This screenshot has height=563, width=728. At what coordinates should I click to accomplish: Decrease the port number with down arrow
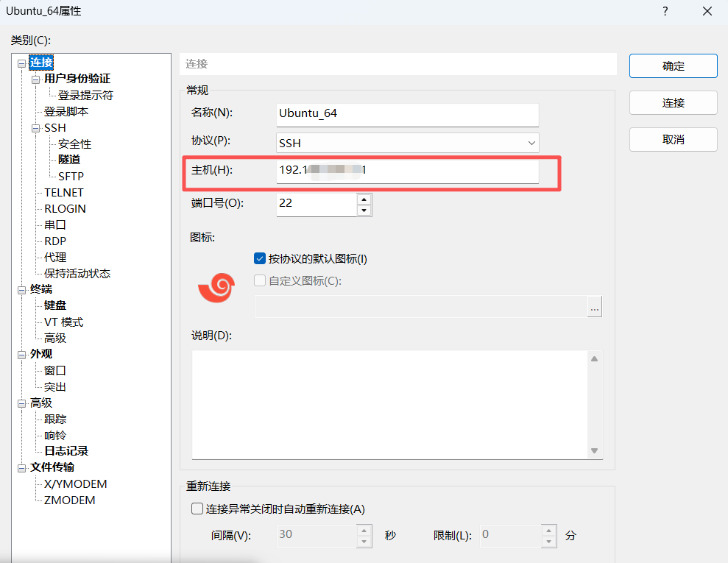point(364,210)
